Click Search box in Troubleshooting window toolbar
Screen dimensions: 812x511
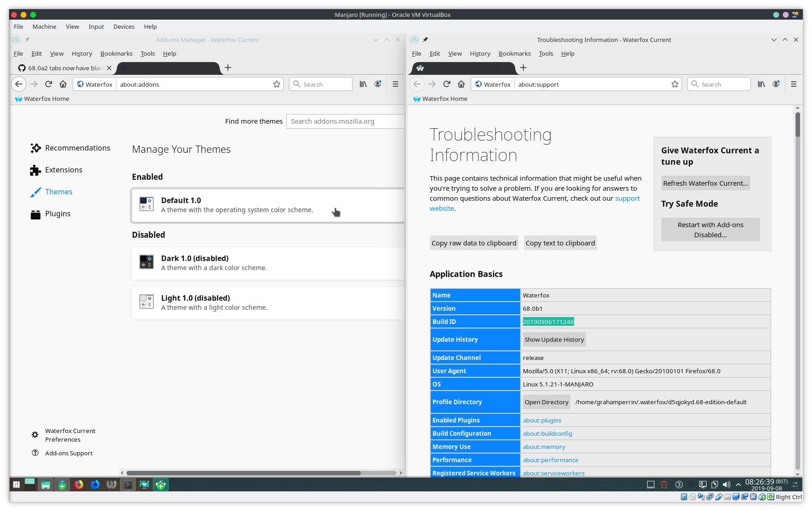(719, 84)
